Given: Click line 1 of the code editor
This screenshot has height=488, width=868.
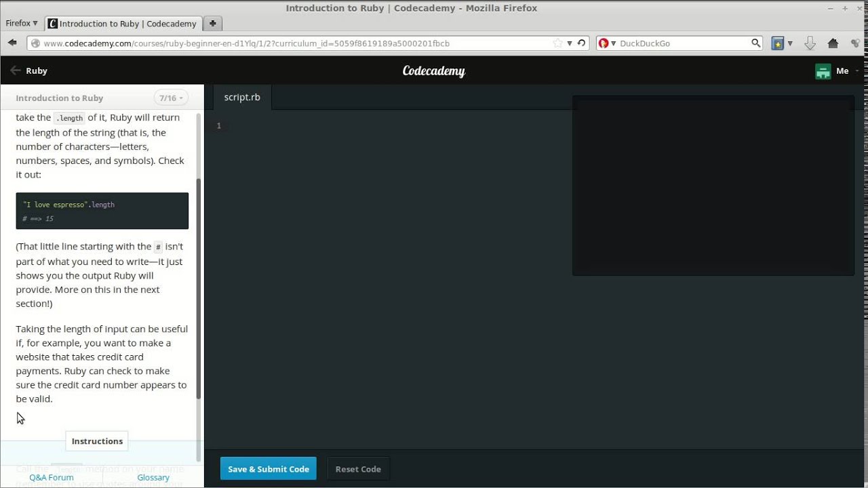Looking at the screenshot, I should pyautogui.click(x=400, y=125).
